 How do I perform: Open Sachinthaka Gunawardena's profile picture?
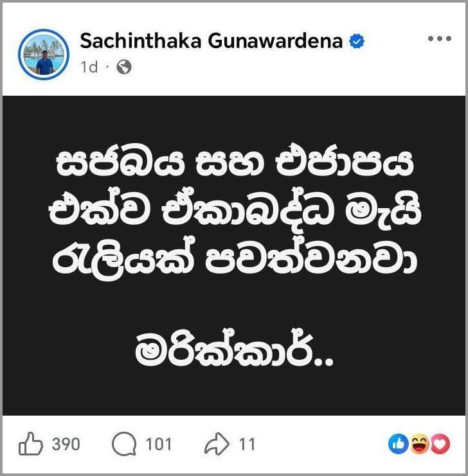(44, 55)
